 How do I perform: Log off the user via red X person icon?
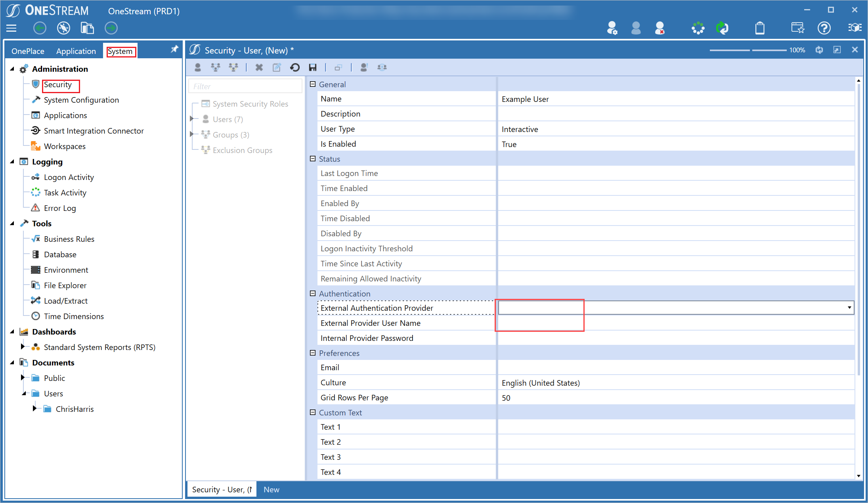(x=660, y=28)
